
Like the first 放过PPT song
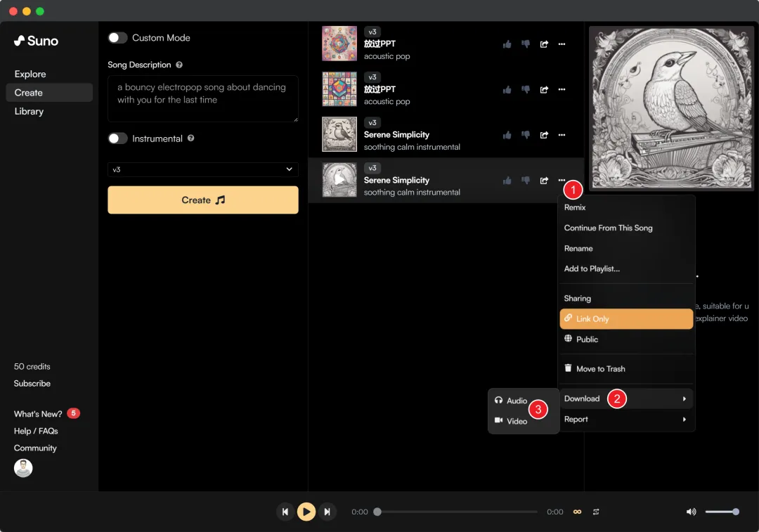[507, 44]
